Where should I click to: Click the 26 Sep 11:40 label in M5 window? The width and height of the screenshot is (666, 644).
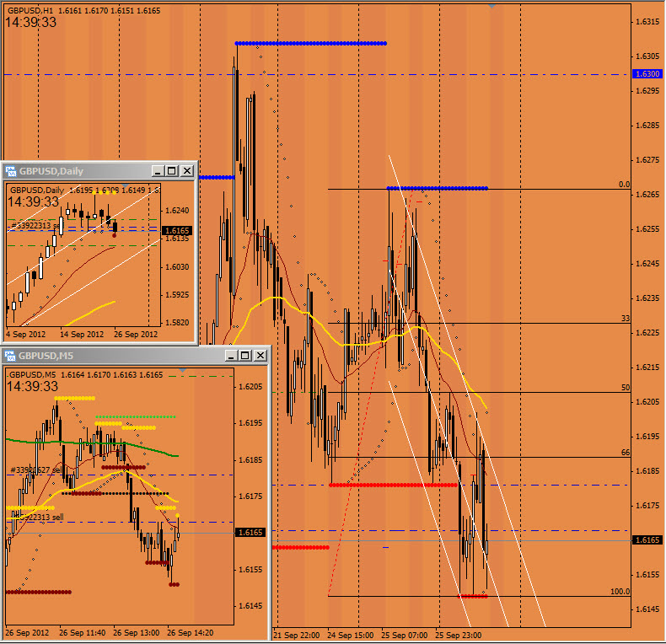(x=83, y=632)
